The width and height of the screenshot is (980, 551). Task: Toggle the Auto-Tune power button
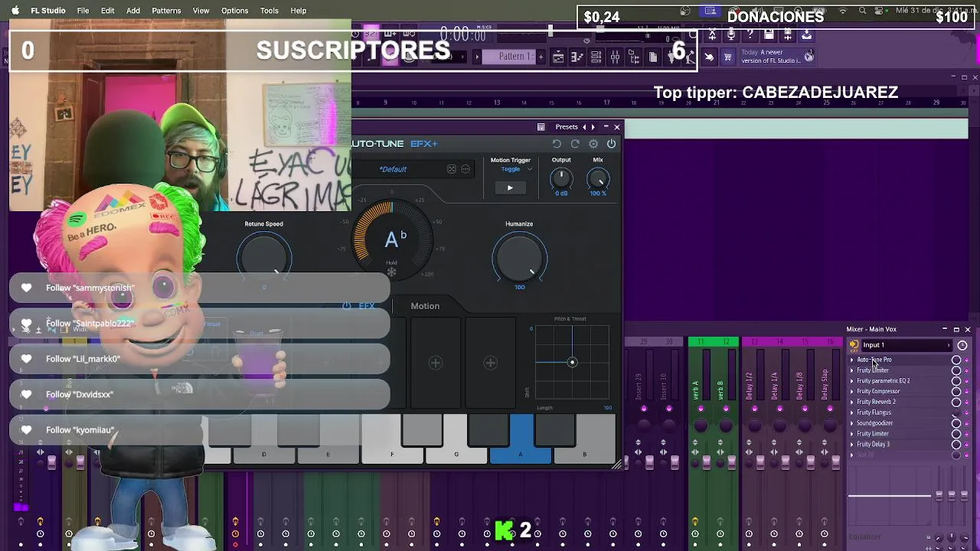tap(612, 144)
